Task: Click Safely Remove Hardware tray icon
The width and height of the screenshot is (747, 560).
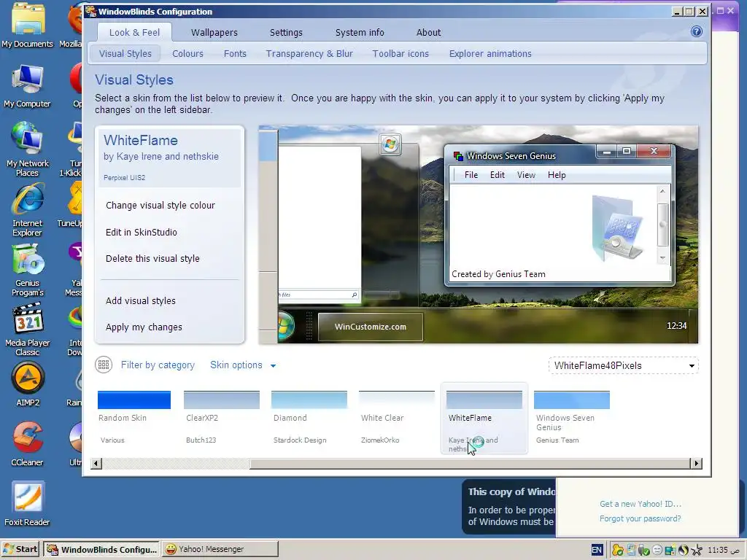Action: point(643,551)
